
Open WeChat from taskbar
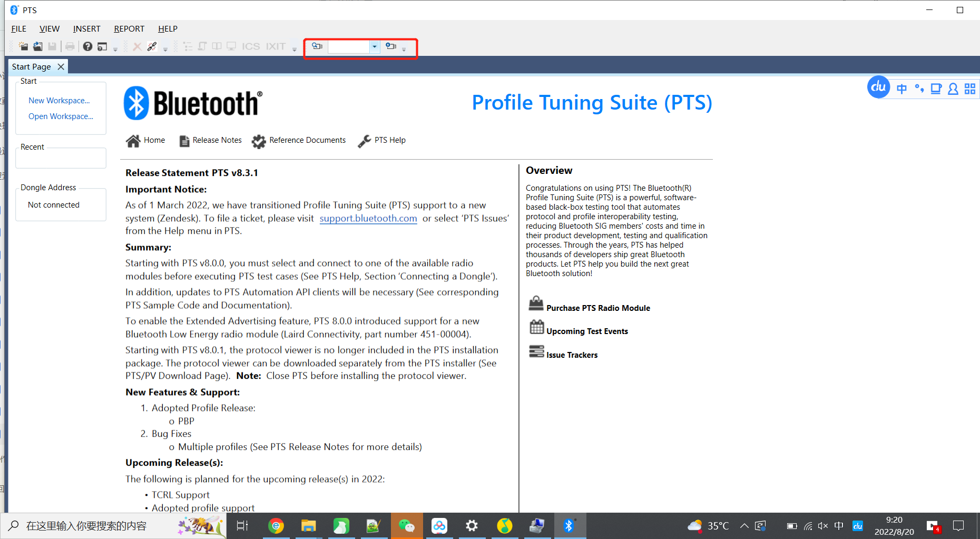406,526
